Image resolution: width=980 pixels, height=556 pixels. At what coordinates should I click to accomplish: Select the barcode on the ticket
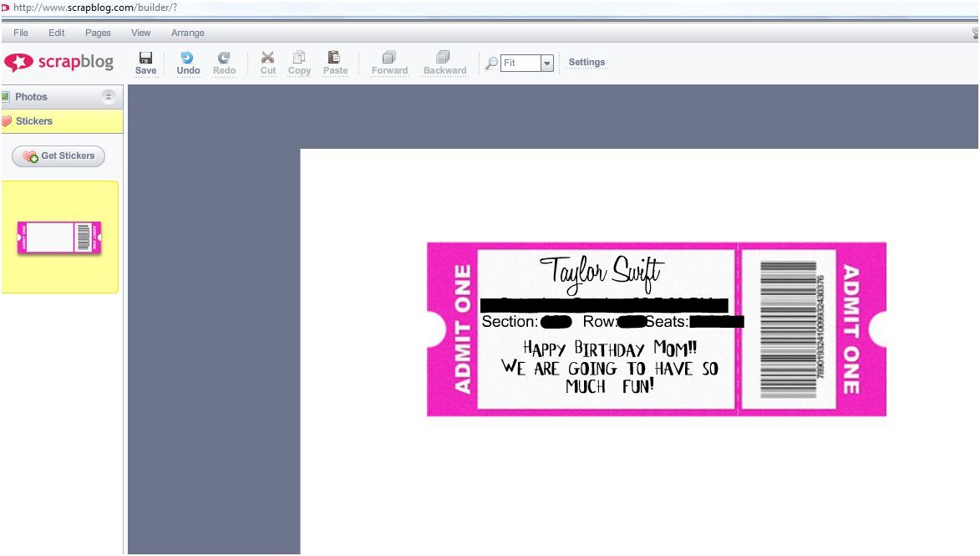coord(788,329)
